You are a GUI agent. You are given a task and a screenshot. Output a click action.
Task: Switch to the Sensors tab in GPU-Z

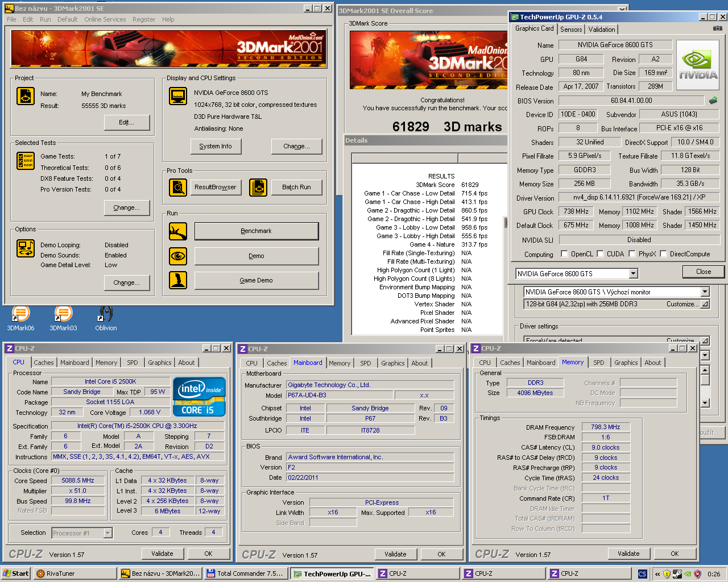pyautogui.click(x=571, y=30)
